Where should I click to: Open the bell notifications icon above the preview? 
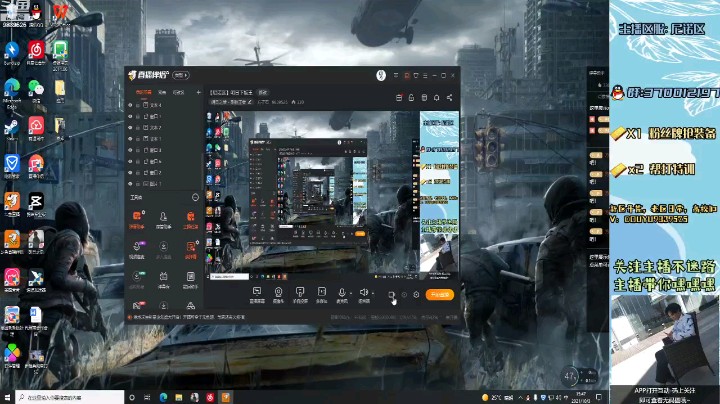click(x=436, y=97)
